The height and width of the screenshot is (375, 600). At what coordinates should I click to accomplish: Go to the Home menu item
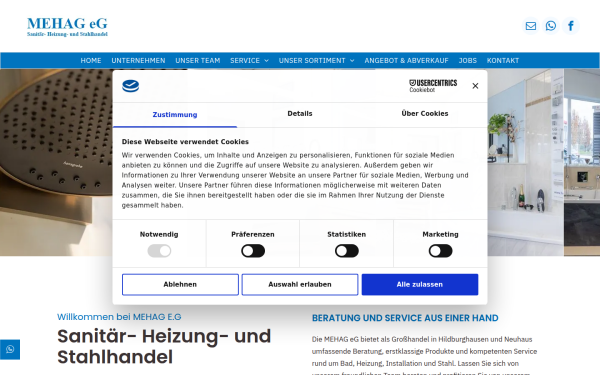tap(91, 60)
